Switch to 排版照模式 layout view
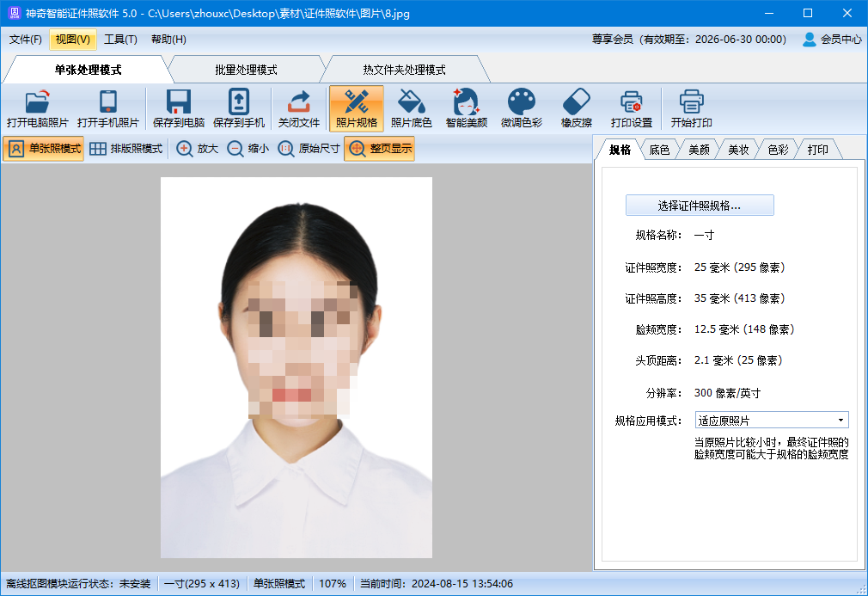Image resolution: width=868 pixels, height=596 pixels. (x=125, y=149)
